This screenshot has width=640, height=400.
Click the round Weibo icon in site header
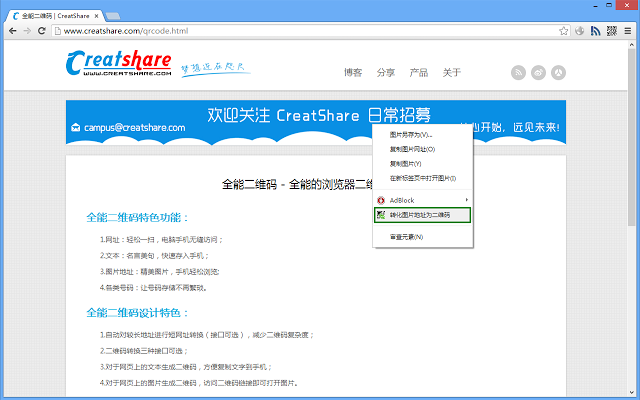[538, 73]
